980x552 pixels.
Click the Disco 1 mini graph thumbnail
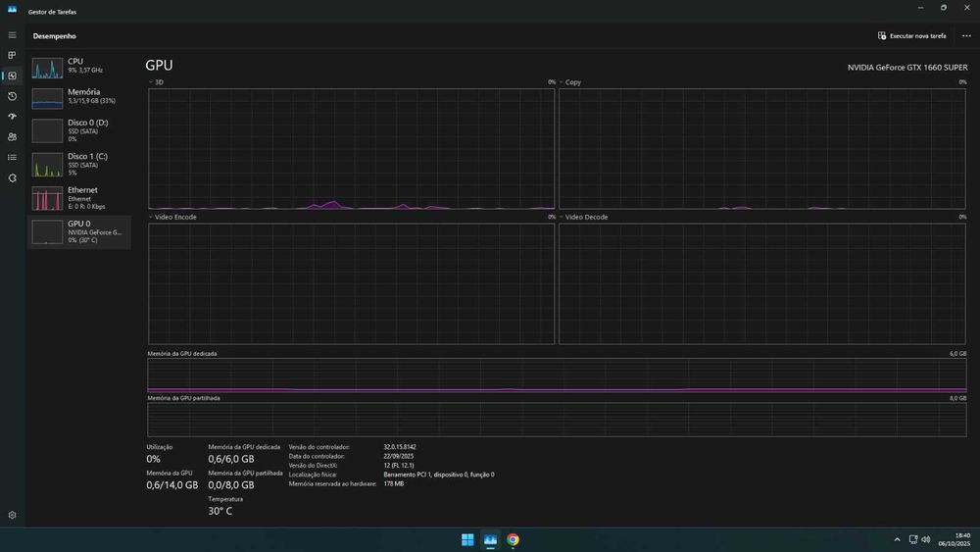(47, 165)
